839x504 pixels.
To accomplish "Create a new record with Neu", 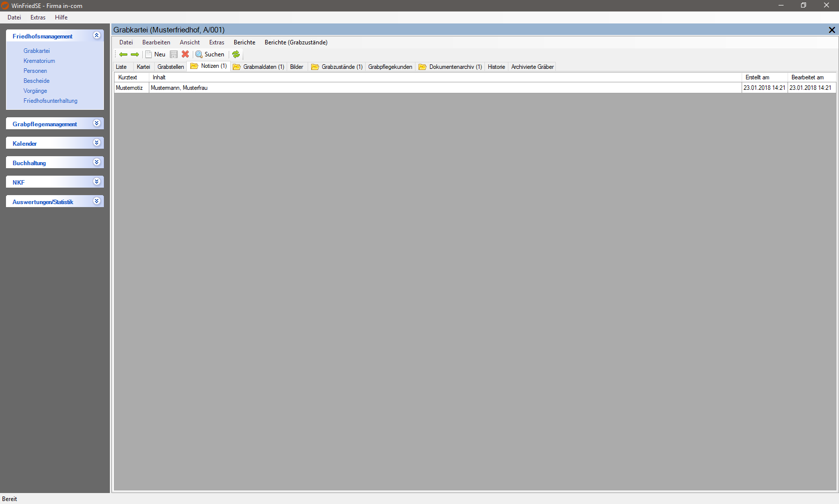I will coord(155,54).
